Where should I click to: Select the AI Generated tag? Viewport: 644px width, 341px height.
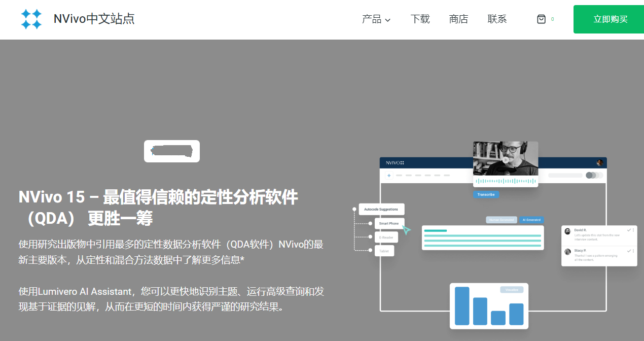point(531,220)
